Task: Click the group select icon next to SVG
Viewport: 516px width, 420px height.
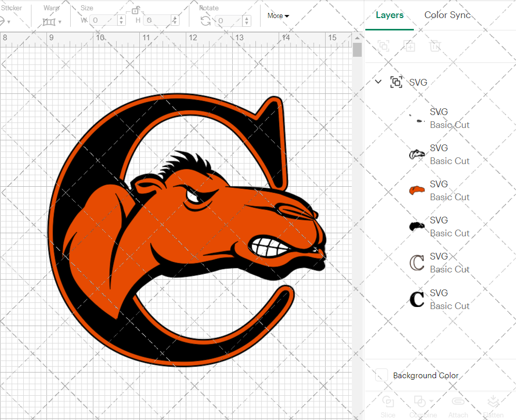Action: click(x=396, y=82)
